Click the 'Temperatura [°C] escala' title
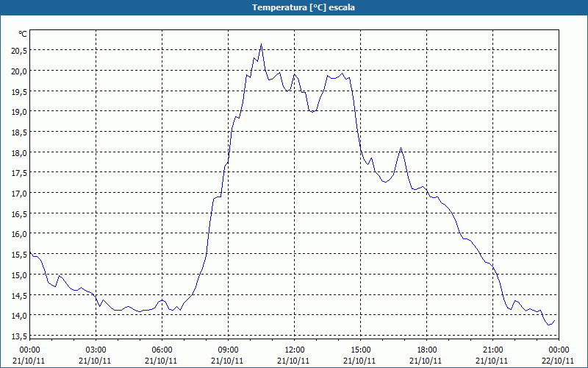588x368 pixels. point(304,7)
